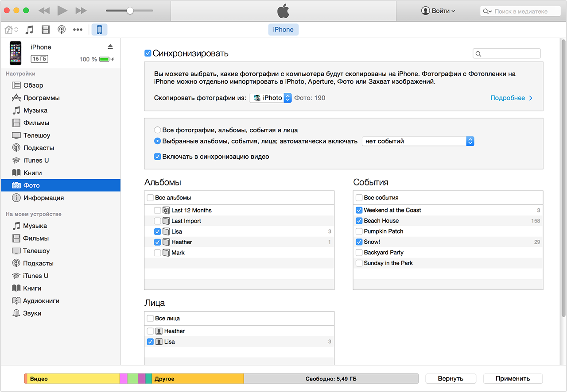Check the Все события checkbox

point(359,198)
